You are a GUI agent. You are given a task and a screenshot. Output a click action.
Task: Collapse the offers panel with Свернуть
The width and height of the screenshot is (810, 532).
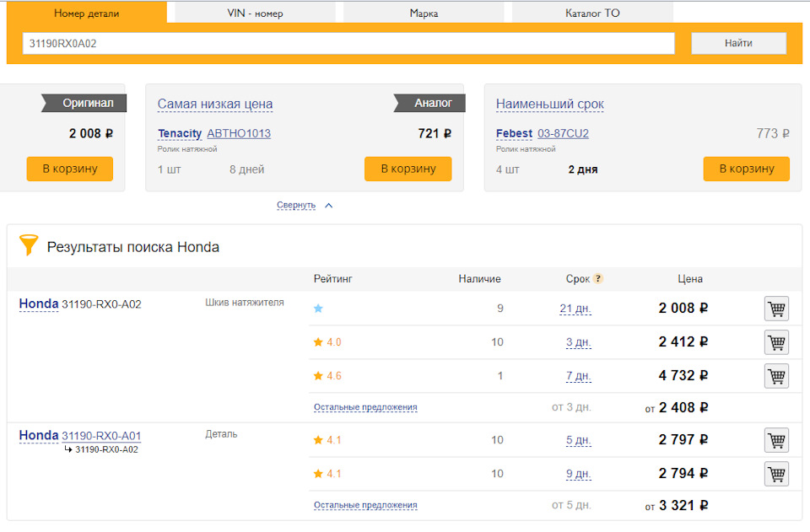point(305,205)
